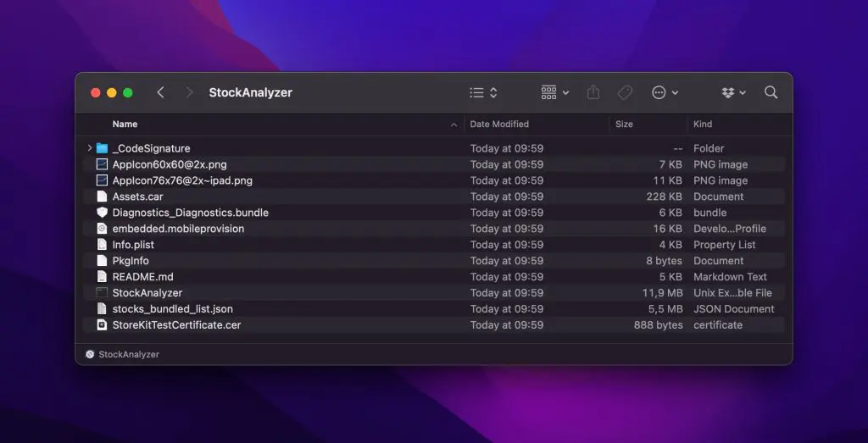Image resolution: width=868 pixels, height=443 pixels.
Task: Select Assets.car file name
Action: tap(138, 197)
